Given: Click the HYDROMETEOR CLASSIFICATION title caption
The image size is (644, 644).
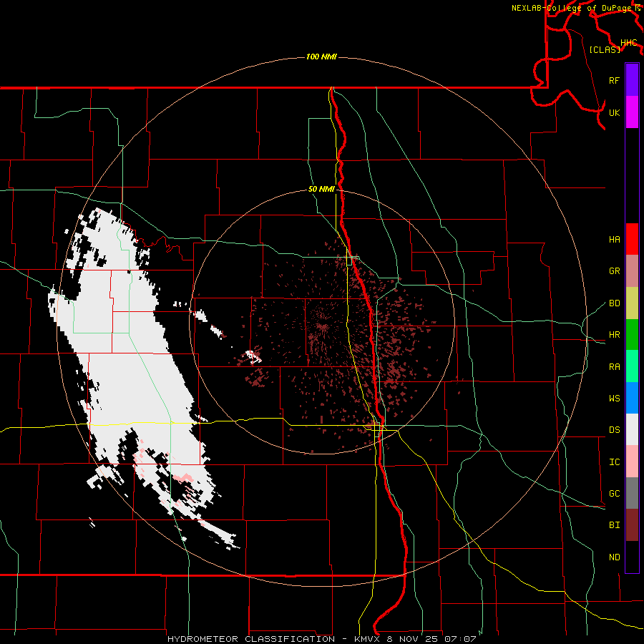Looking at the screenshot, I should (x=251, y=639).
